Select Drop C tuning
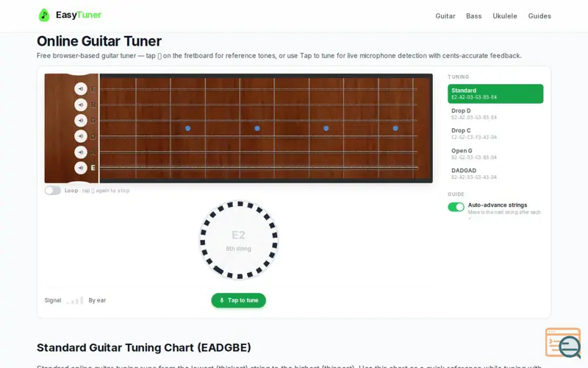Image resolution: width=588 pixels, height=368 pixels. click(x=495, y=133)
